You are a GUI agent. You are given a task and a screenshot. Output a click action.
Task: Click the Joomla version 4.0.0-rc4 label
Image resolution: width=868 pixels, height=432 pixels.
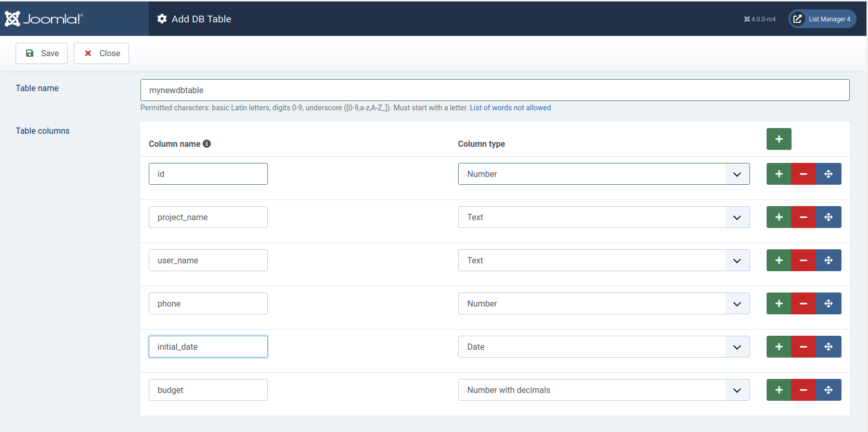click(760, 19)
